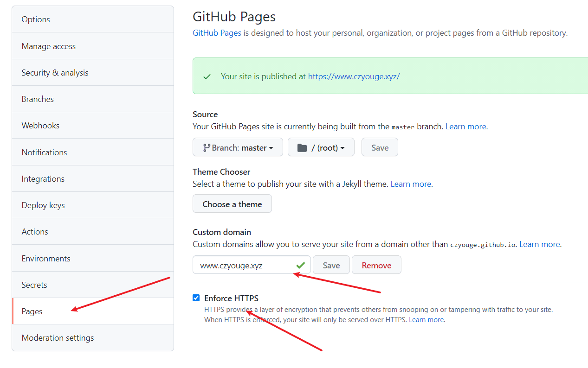Open Manage access in sidebar
This screenshot has width=588, height=368.
point(93,46)
